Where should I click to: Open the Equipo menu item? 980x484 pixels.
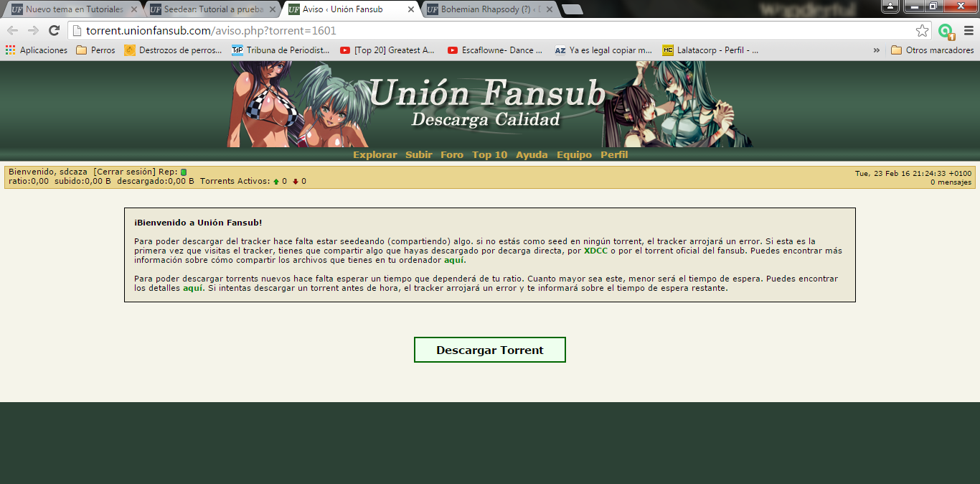click(574, 154)
